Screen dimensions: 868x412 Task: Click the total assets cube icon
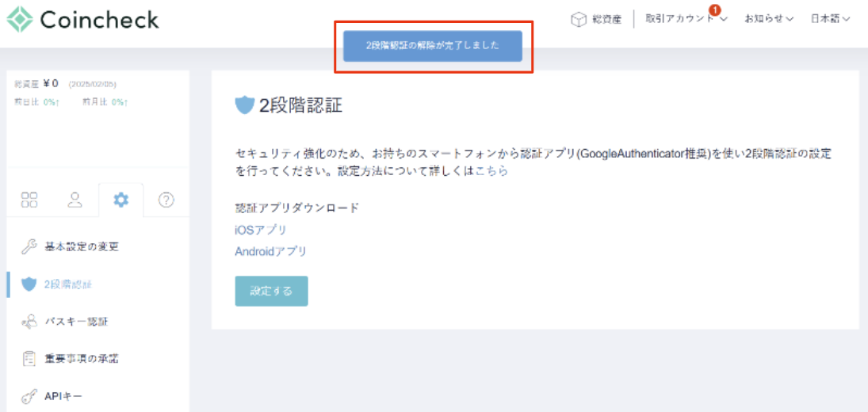pyautogui.click(x=579, y=19)
